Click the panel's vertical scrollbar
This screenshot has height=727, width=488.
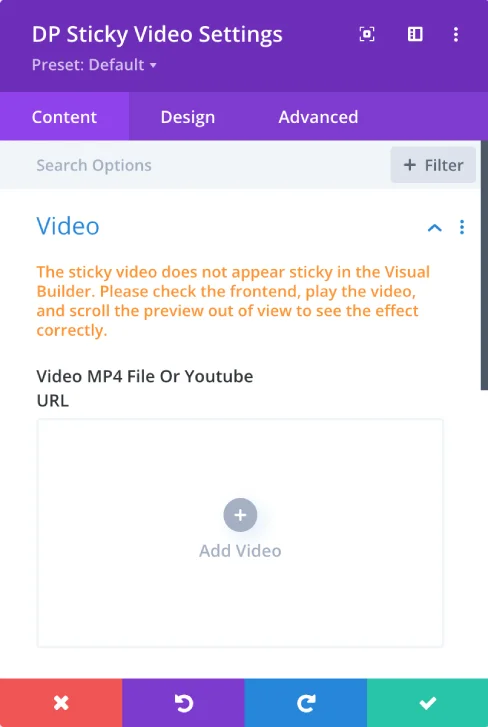tap(484, 265)
